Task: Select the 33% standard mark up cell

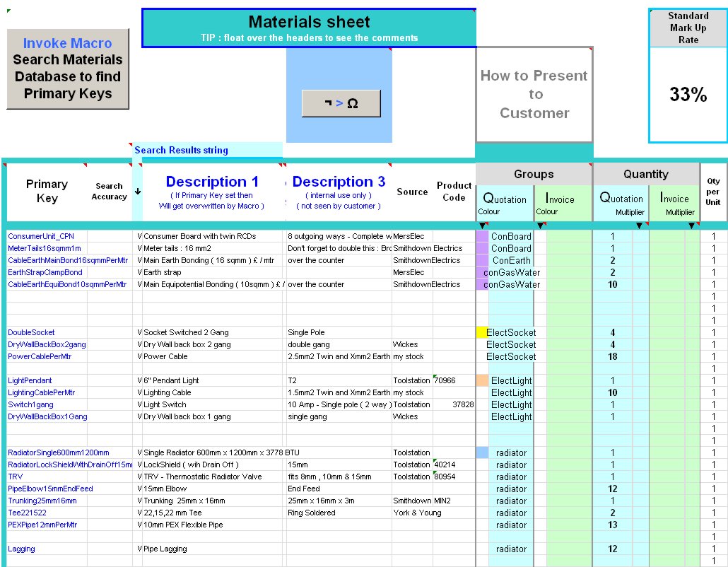Action: pyautogui.click(x=688, y=94)
